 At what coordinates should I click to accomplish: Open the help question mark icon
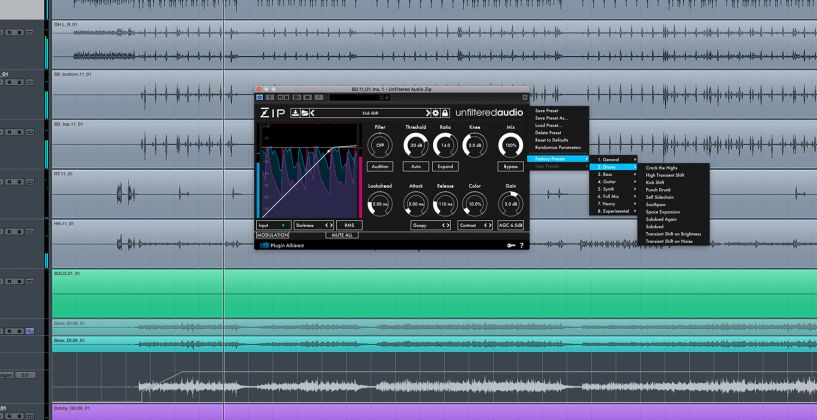click(x=521, y=244)
